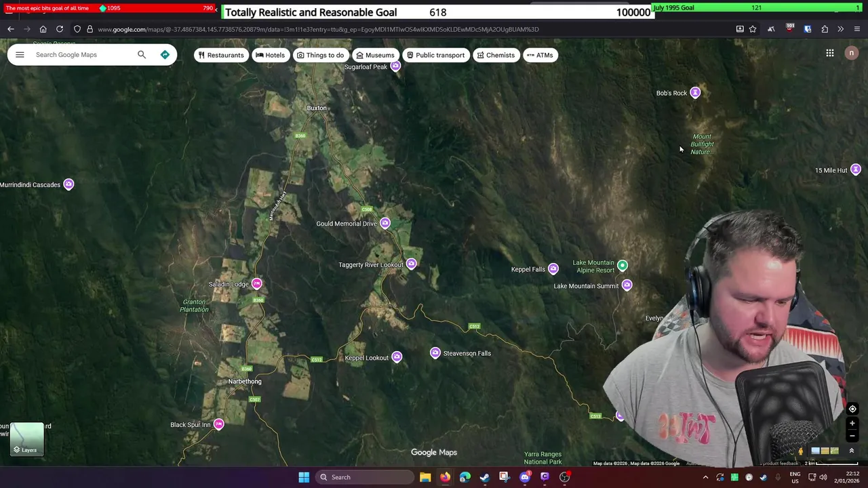Open Discord from the taskbar

[525, 477]
